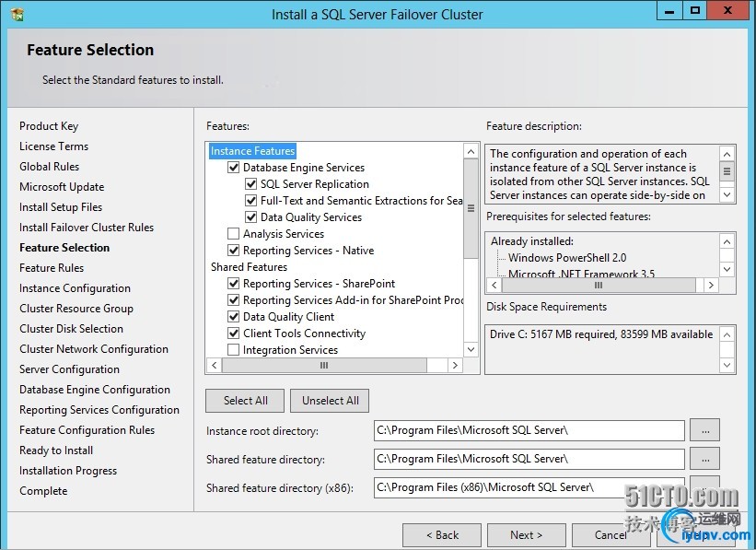Select Instance Configuration step
Image resolution: width=756 pixels, height=550 pixels.
[x=75, y=288]
